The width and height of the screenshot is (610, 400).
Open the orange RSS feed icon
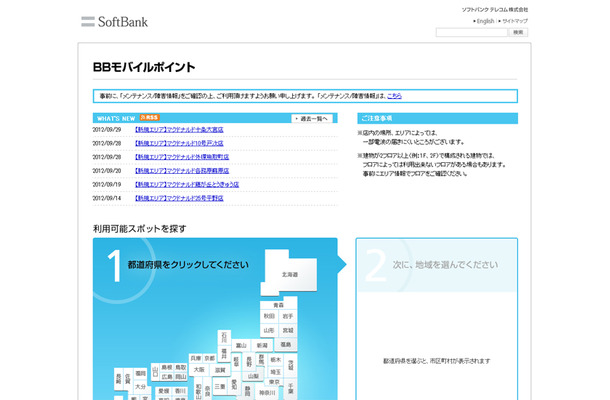pyautogui.click(x=150, y=118)
